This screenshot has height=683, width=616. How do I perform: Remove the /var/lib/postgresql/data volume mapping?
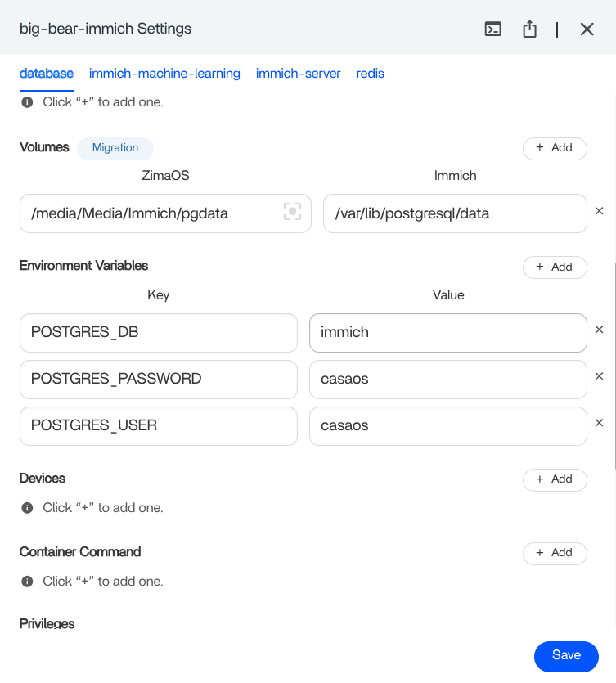pos(599,211)
